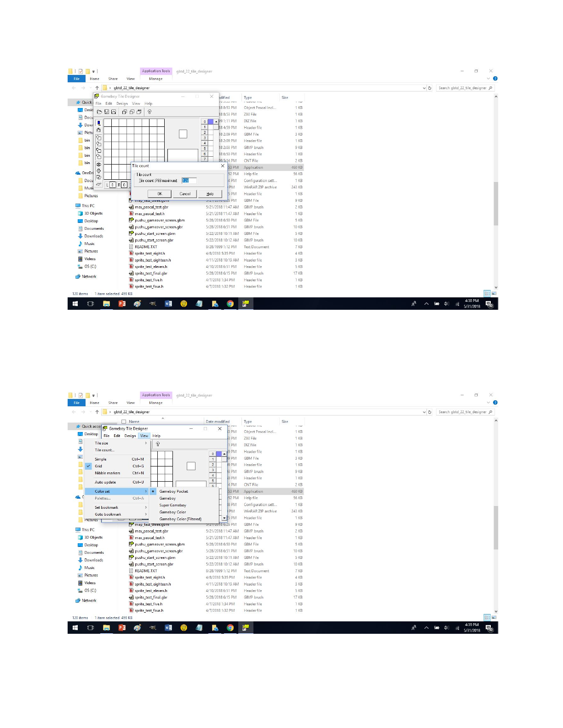Click the lightbulb help icon behind Tile count dialog
Screen dimensions: 563x728
pyautogui.click(x=149, y=112)
